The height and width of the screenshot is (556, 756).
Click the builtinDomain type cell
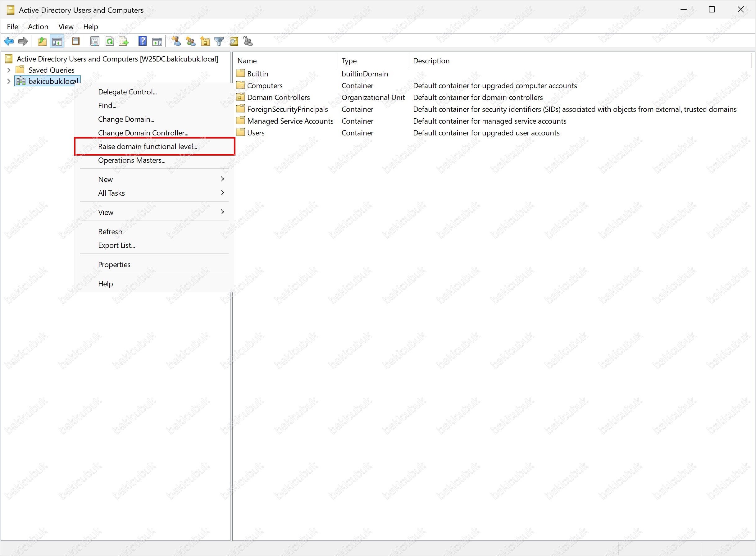coord(365,74)
